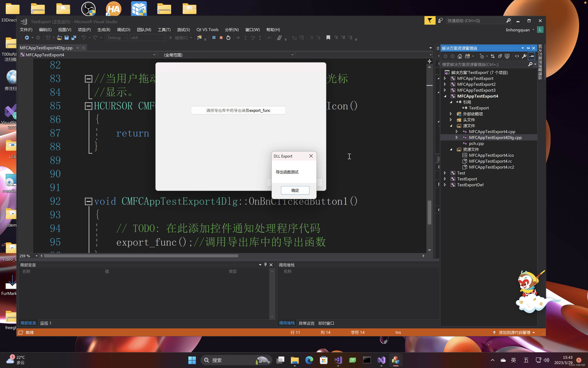Viewport: 588px width, 368px height.
Task: Click View Code icon in Solution Explorer
Action: pyautogui.click(x=517, y=57)
